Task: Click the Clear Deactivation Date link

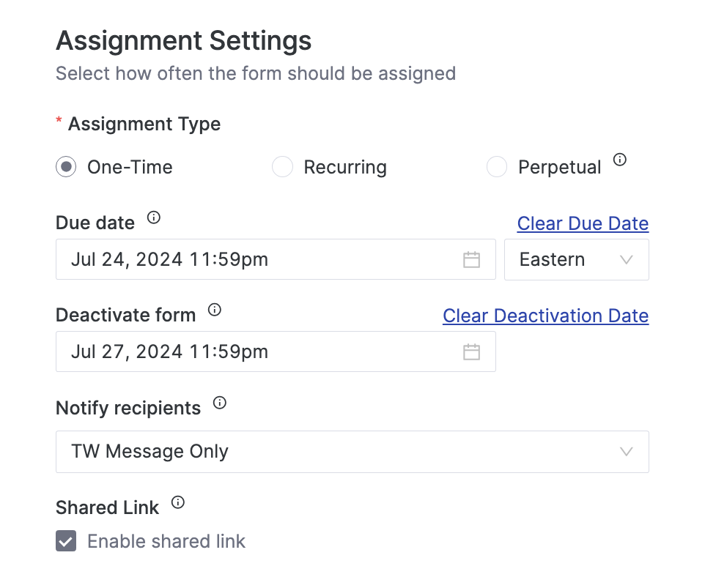Action: coord(545,316)
